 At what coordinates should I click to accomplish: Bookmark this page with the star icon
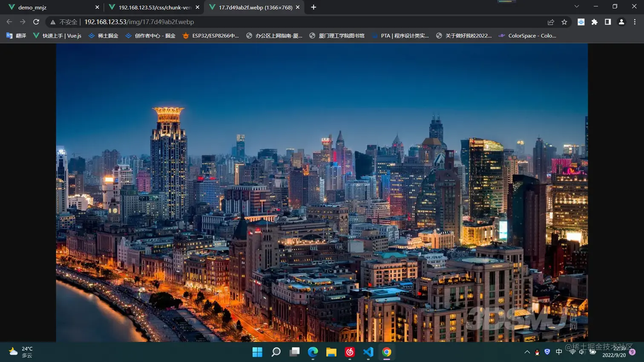564,22
